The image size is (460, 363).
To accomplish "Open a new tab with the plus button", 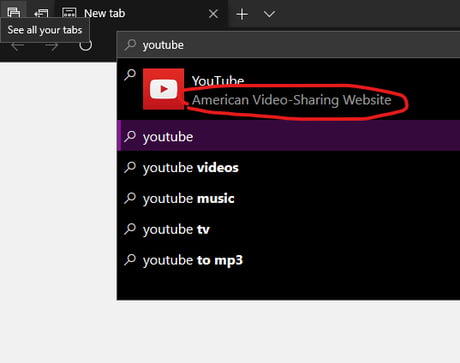I will (242, 14).
